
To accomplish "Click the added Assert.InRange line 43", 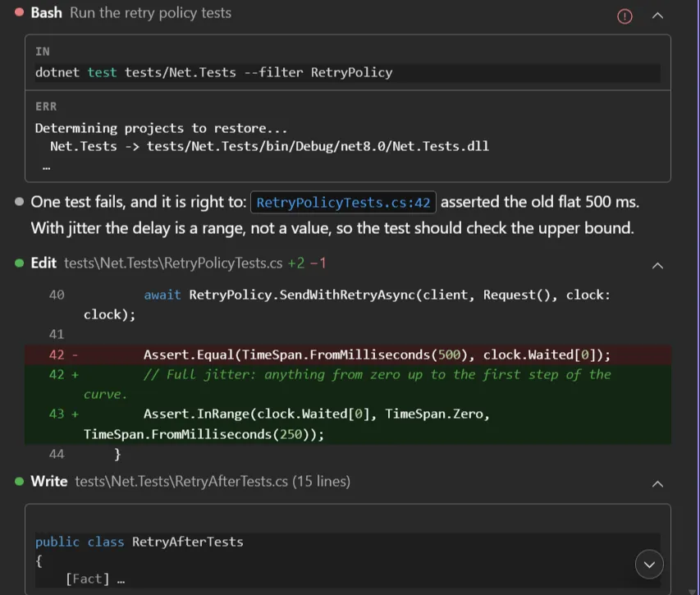I will coord(347,424).
